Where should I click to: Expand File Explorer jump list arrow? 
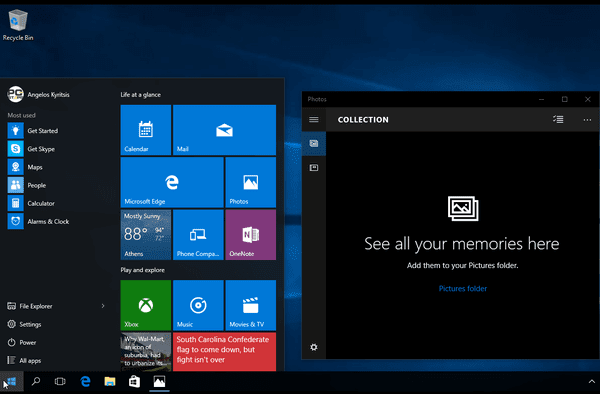(x=103, y=306)
